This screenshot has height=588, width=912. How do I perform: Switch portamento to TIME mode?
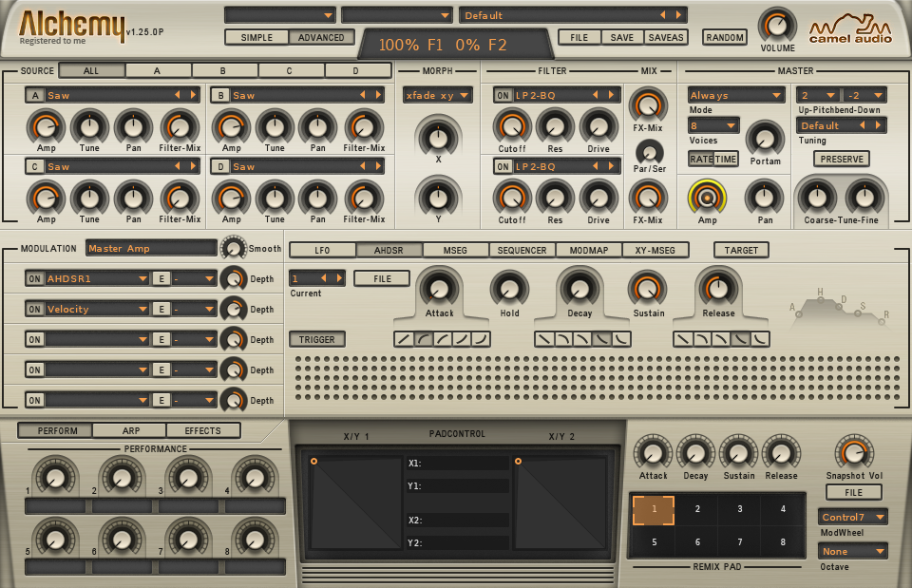725,160
